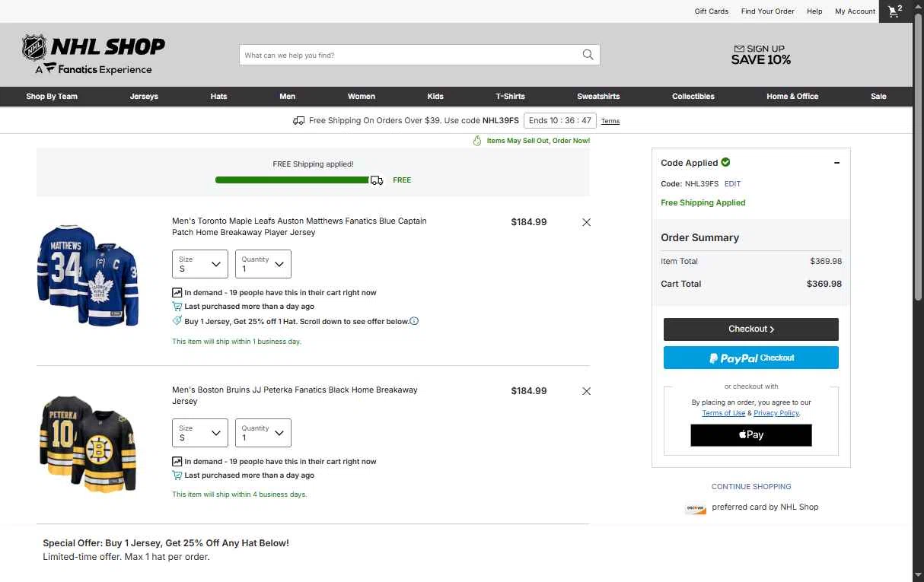
Task: Click the Apple Pay button
Action: coord(751,435)
